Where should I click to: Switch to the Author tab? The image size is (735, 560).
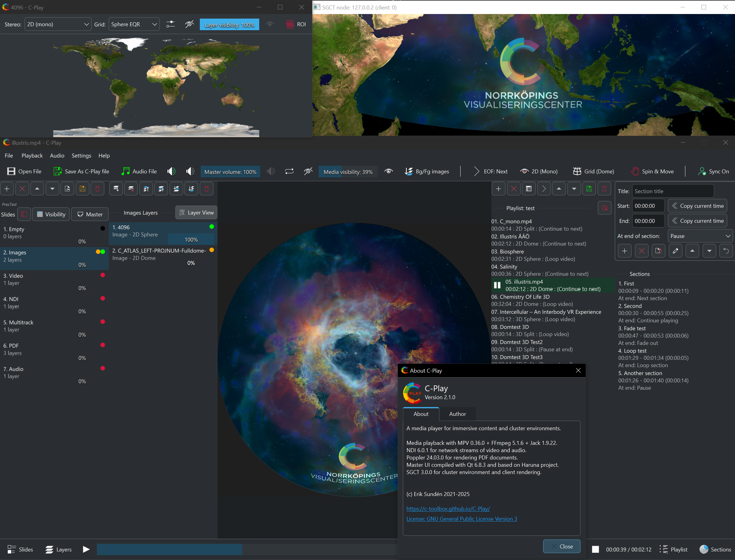[x=457, y=414]
